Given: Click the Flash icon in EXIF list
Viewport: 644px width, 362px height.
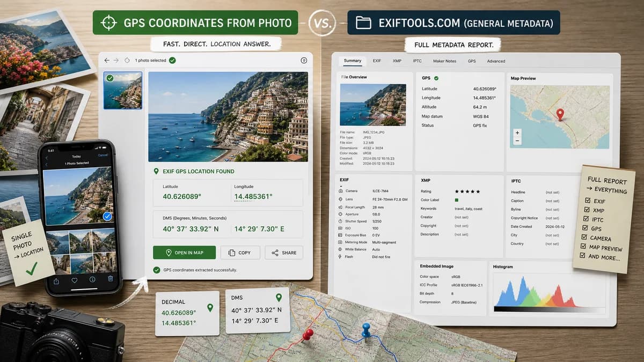Looking at the screenshot, I should pos(341,257).
